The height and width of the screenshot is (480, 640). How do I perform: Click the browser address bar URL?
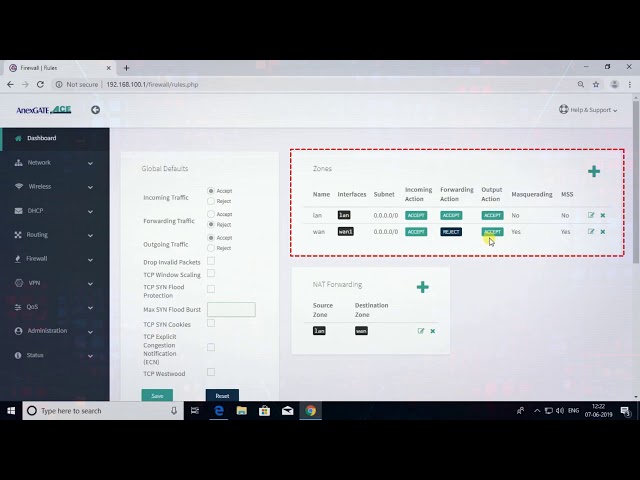152,84
